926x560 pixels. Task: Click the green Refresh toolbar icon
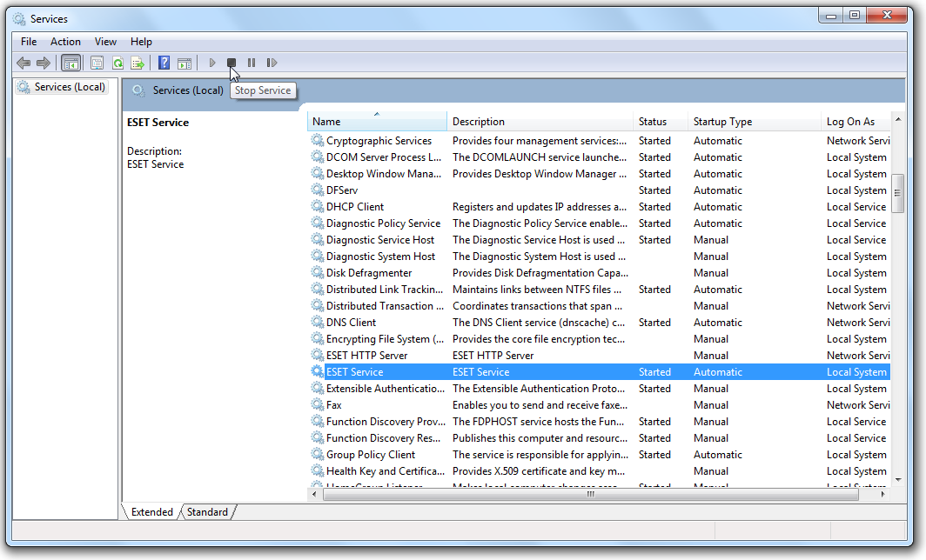tap(118, 63)
